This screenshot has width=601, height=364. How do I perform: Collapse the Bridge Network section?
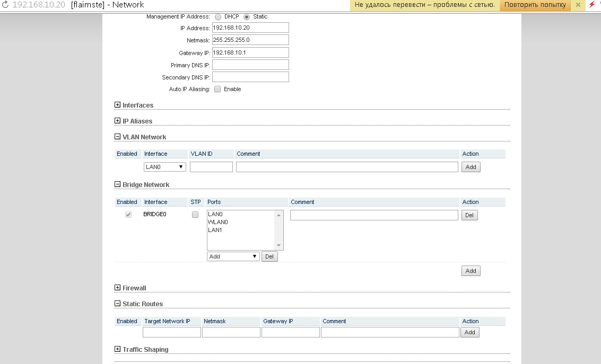click(118, 184)
